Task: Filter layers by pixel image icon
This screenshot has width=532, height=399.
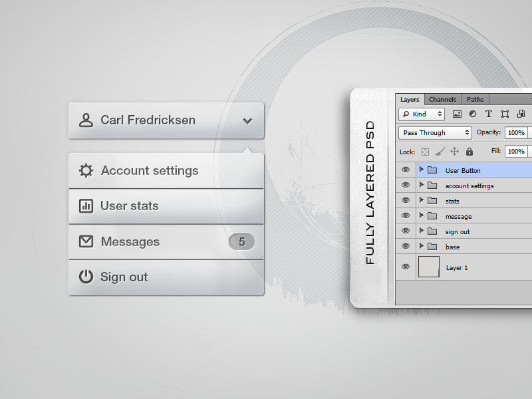Action: pyautogui.click(x=457, y=114)
